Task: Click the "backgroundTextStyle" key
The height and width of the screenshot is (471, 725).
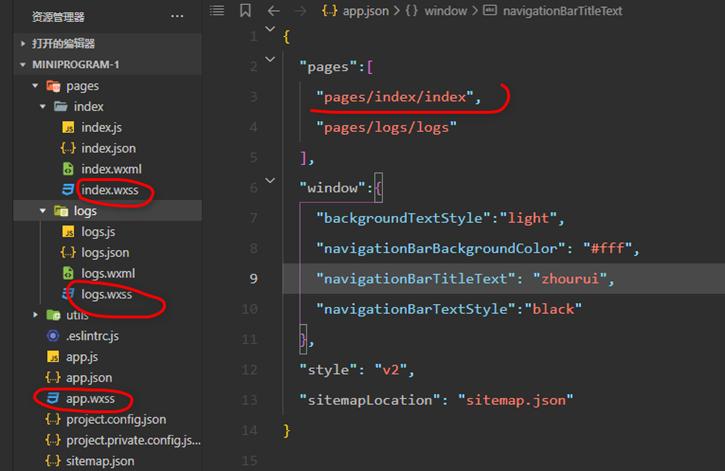Action: [403, 218]
